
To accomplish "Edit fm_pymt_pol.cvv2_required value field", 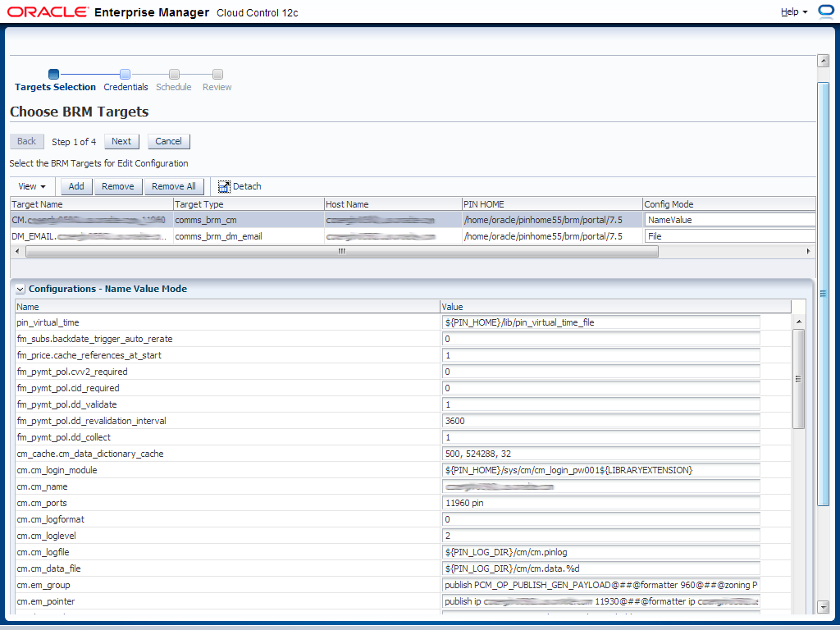I will pos(601,372).
